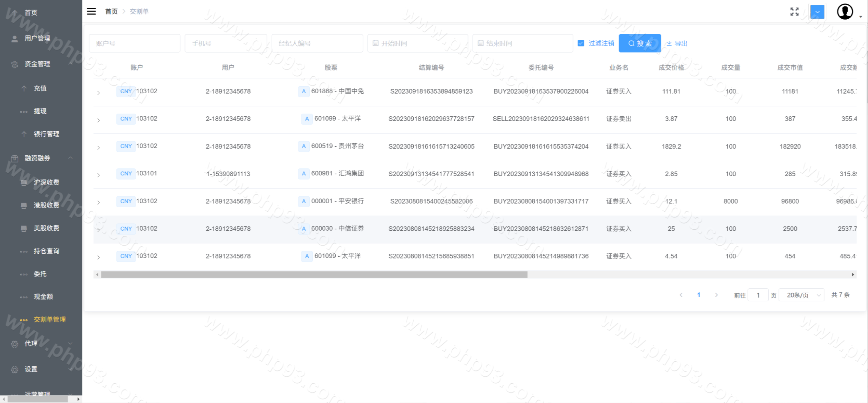Click the table horizontal scrollbar track

click(x=678, y=275)
